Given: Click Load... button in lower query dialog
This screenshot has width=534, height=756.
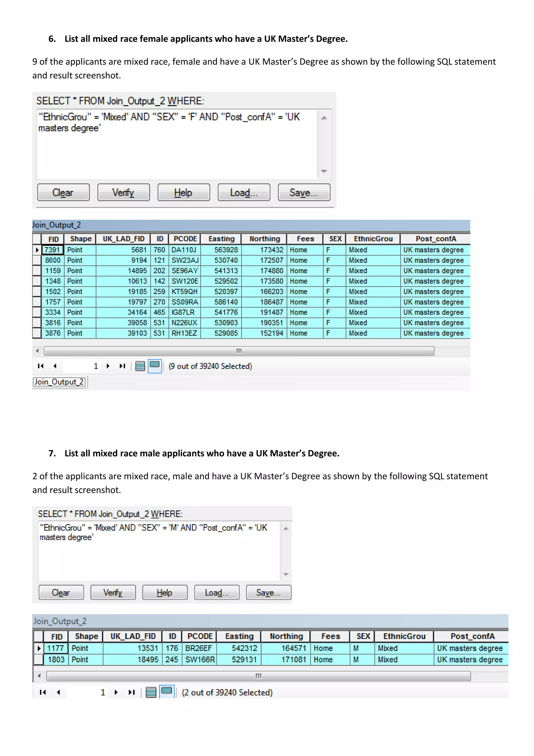Looking at the screenshot, I should pos(217,592).
